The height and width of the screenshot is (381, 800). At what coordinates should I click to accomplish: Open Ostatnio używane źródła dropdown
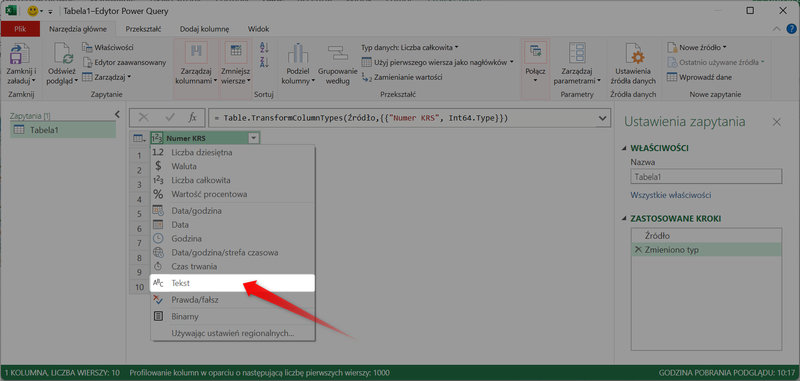(715, 62)
